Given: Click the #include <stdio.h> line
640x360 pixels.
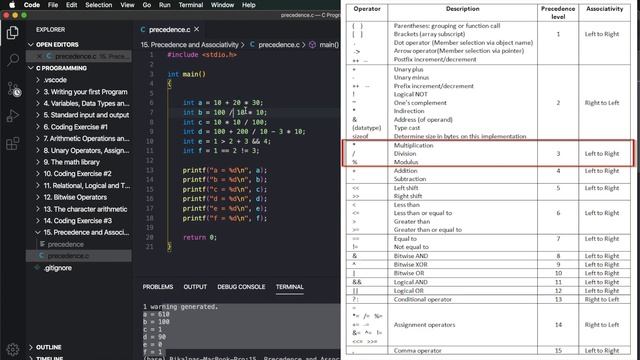Looking at the screenshot, I should pos(202,55).
